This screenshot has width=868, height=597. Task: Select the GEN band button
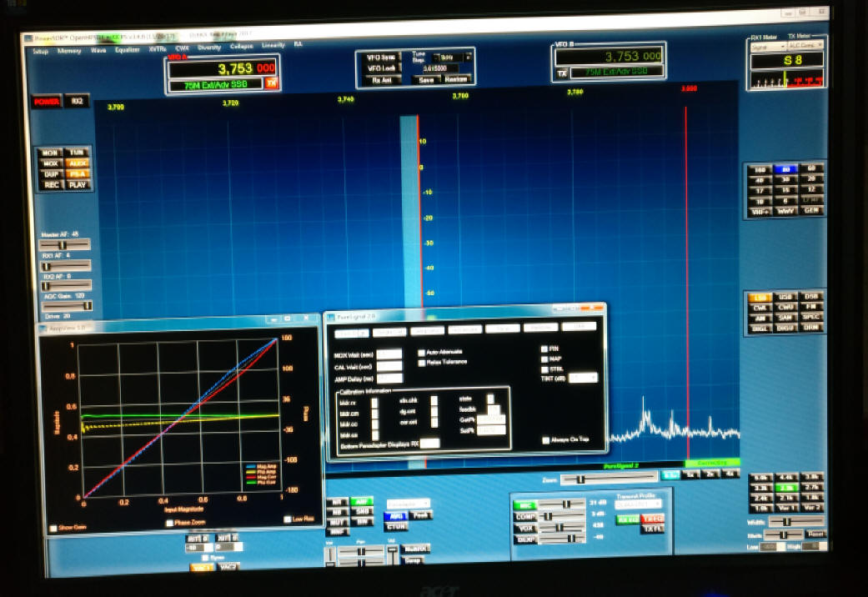(811, 210)
